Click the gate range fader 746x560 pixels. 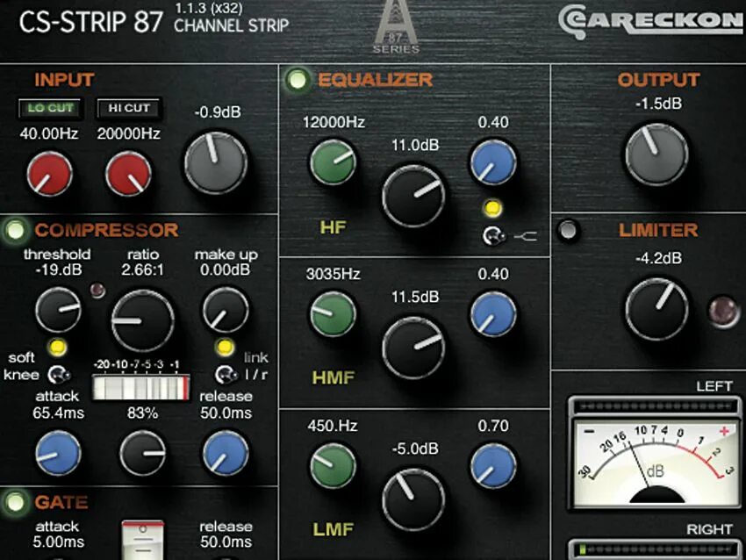point(142,540)
